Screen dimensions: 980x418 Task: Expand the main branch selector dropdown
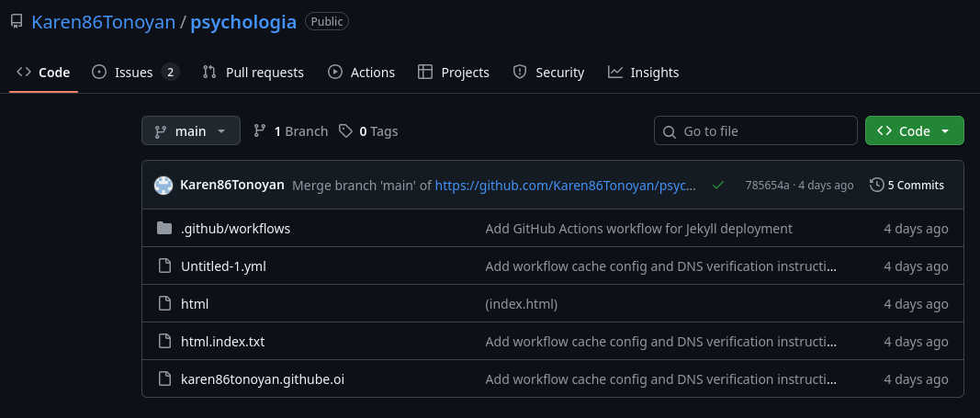(x=191, y=131)
